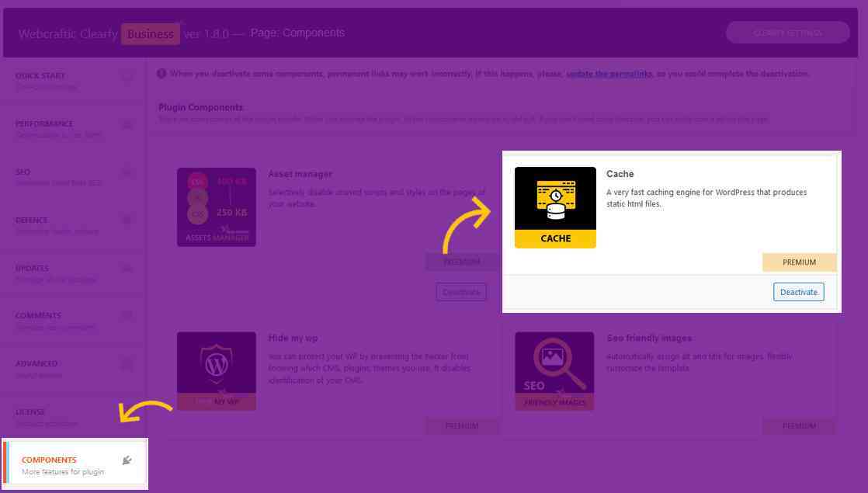Select the Components sidebar section
Viewport: 868px width, 493px height.
coord(75,464)
